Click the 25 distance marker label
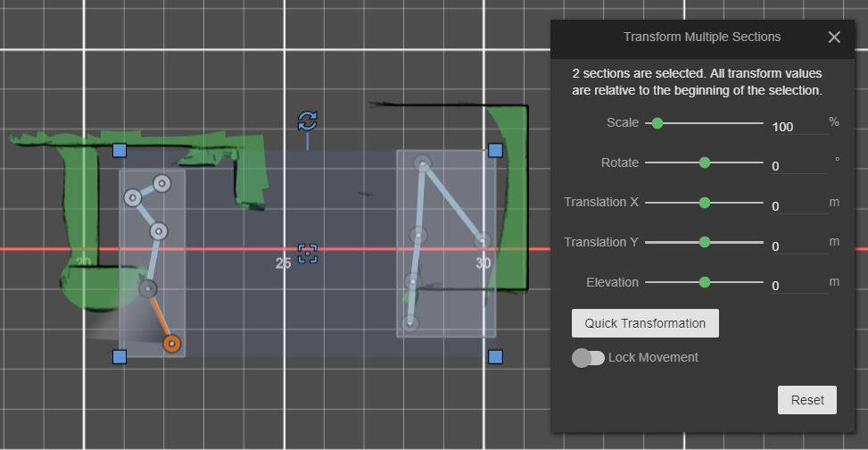 (283, 263)
